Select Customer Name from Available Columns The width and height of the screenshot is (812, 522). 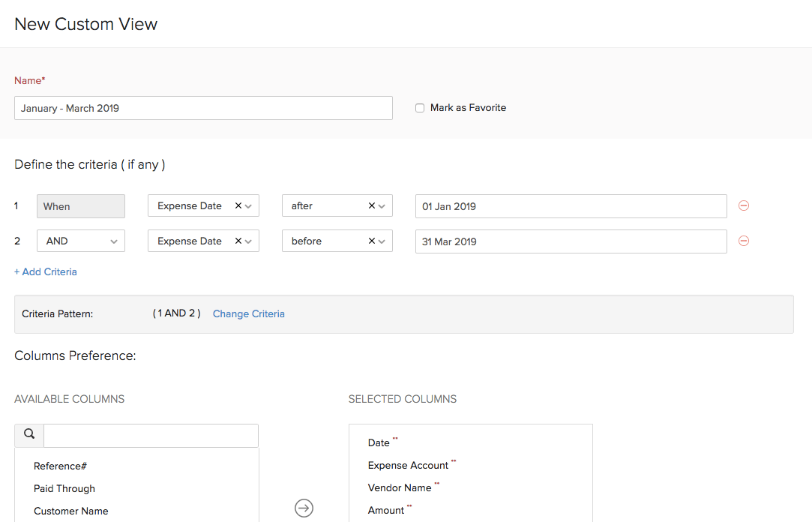point(70,511)
